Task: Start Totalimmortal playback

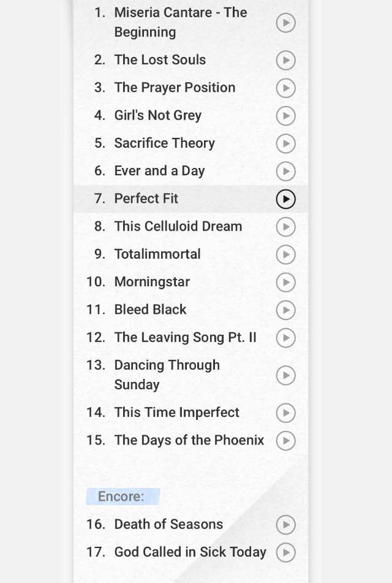Action: coord(286,254)
